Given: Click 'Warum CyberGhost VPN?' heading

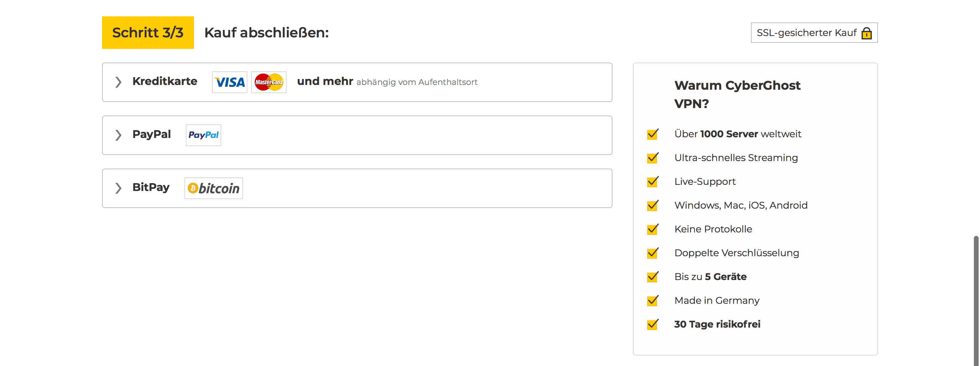Looking at the screenshot, I should [x=737, y=94].
